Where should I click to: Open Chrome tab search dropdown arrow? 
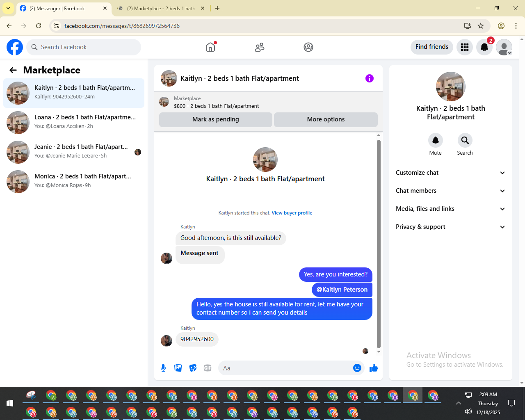(8, 8)
